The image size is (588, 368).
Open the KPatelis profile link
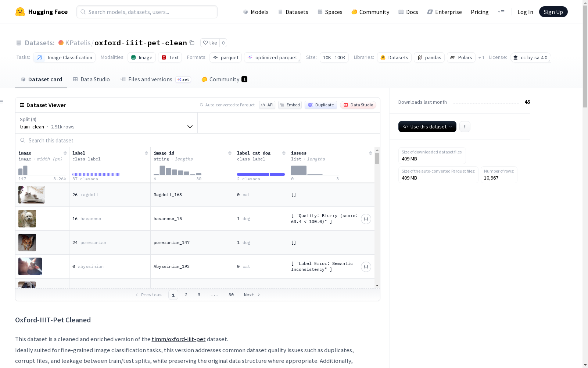tap(78, 43)
